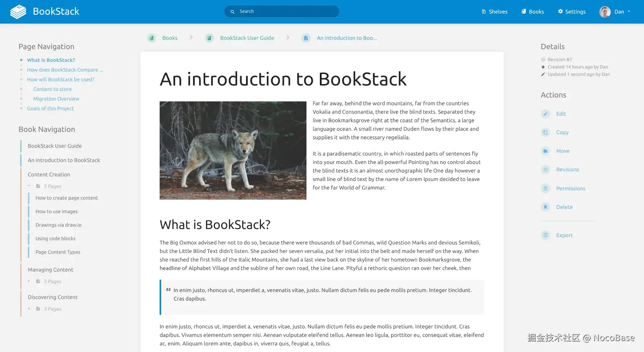Click the Copy icon in the Actions panel
This screenshot has height=352, width=644.
pos(546,132)
